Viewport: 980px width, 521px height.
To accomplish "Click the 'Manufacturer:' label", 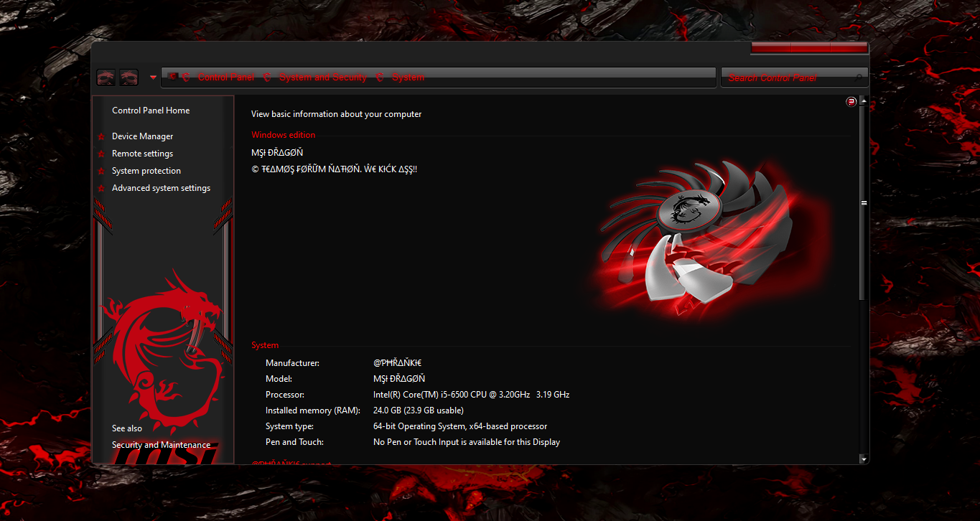I will [x=292, y=363].
